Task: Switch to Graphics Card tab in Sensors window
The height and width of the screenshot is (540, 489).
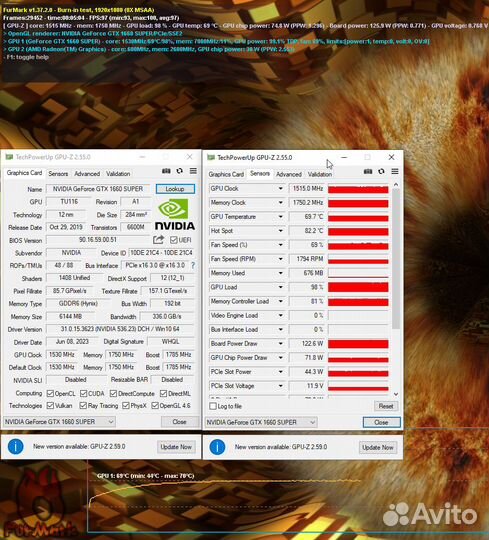Action: (226, 174)
